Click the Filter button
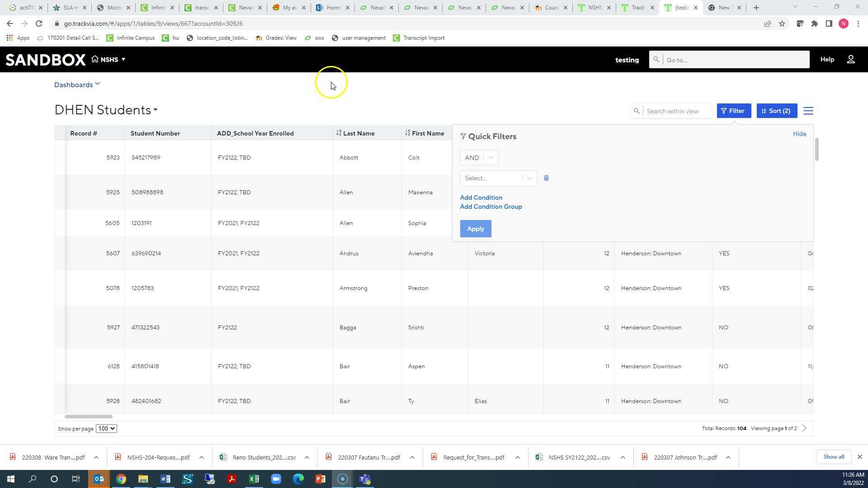The image size is (868, 488). tap(733, 111)
